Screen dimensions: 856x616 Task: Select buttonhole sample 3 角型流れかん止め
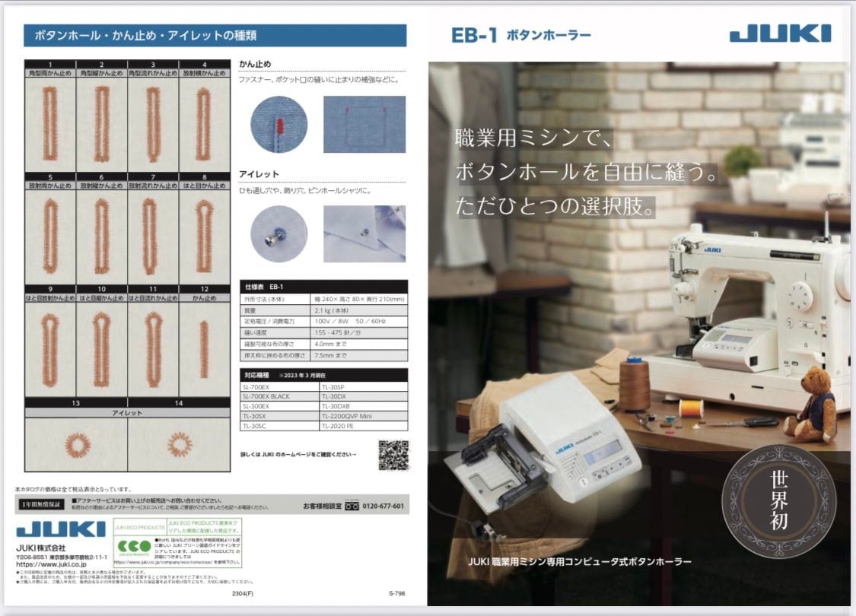tap(153, 124)
